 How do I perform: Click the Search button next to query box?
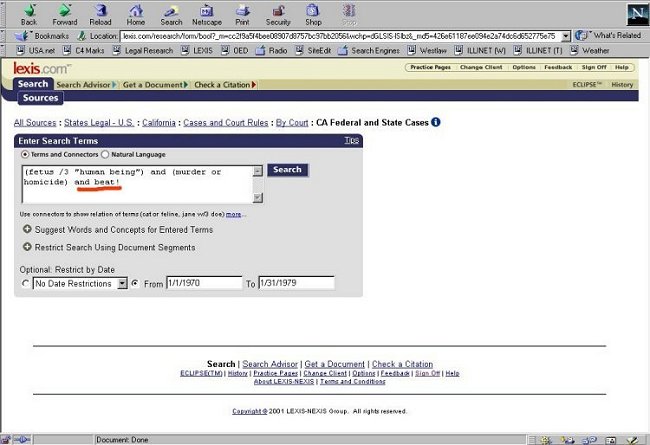287,170
